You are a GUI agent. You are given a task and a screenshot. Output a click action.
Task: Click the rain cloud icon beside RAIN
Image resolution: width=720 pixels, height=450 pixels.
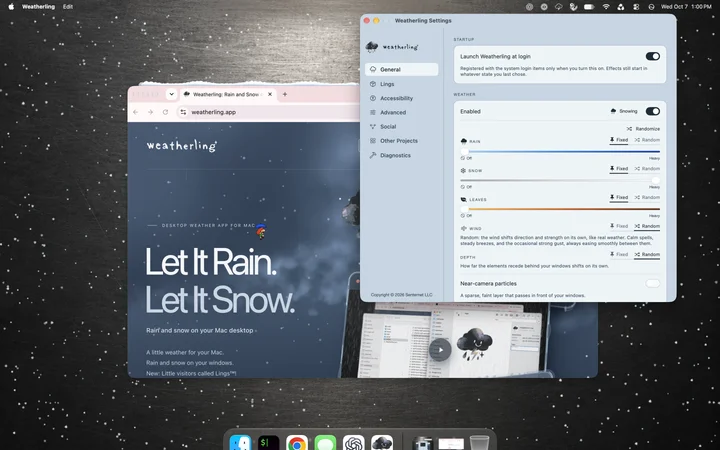(x=463, y=141)
